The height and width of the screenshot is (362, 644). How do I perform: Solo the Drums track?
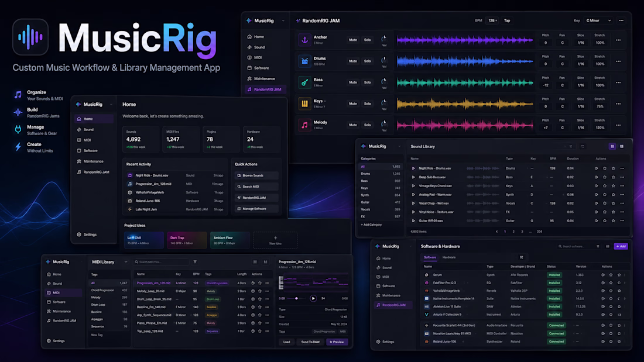click(367, 61)
